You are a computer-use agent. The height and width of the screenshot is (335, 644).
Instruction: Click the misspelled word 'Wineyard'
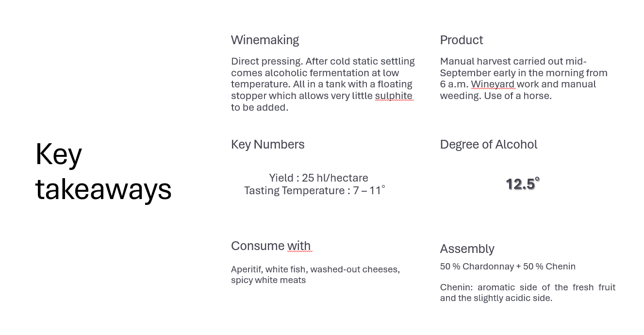click(493, 84)
